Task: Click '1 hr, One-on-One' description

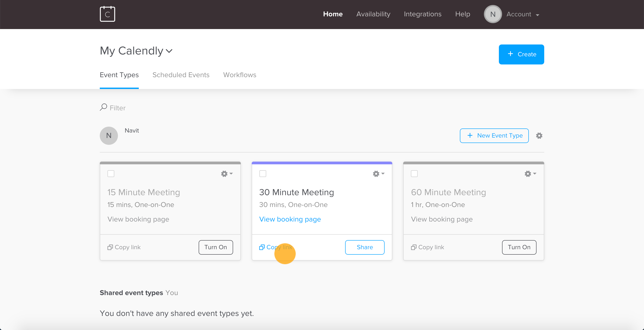Action: 438,205
